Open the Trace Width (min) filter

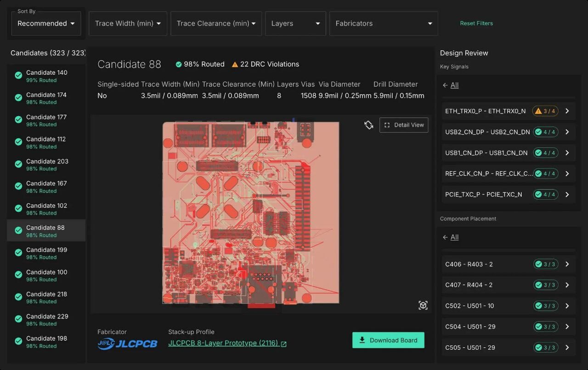click(128, 23)
